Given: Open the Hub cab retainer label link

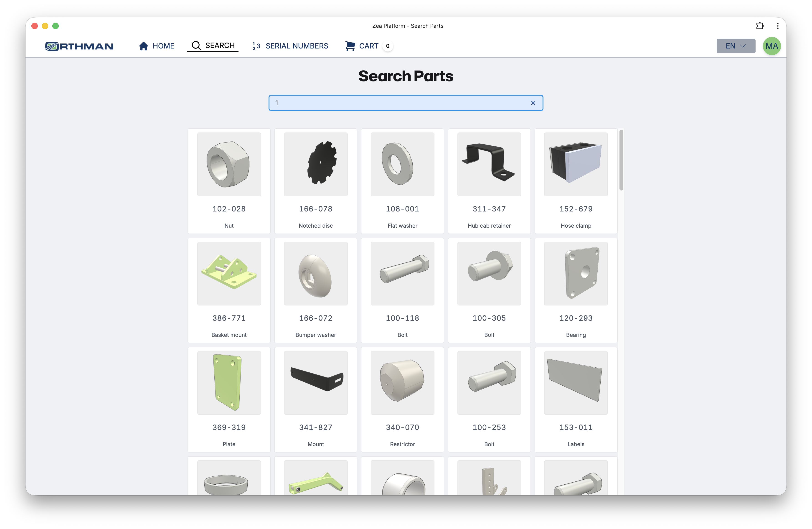Looking at the screenshot, I should pyautogui.click(x=489, y=226).
